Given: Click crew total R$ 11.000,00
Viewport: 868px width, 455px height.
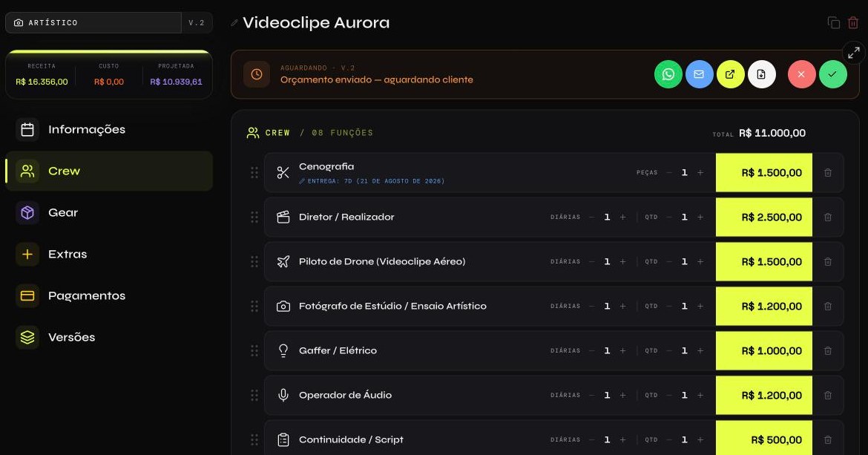Looking at the screenshot, I should coord(772,134).
